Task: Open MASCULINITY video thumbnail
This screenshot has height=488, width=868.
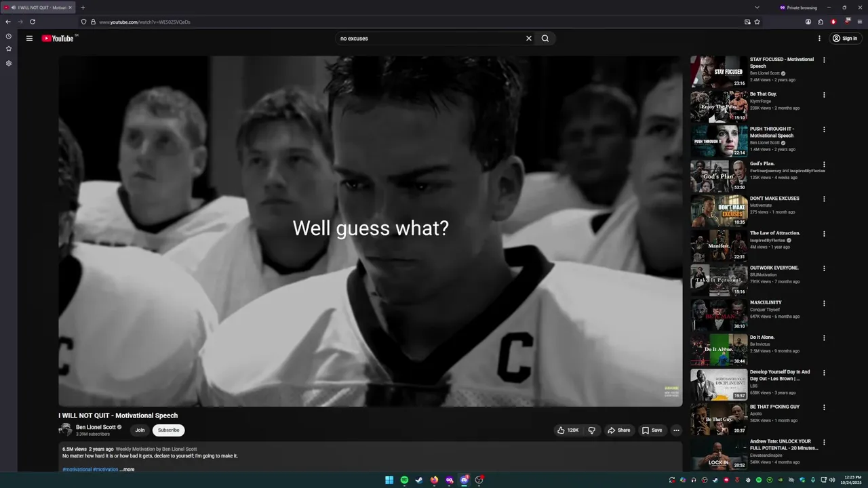Action: pos(719,315)
